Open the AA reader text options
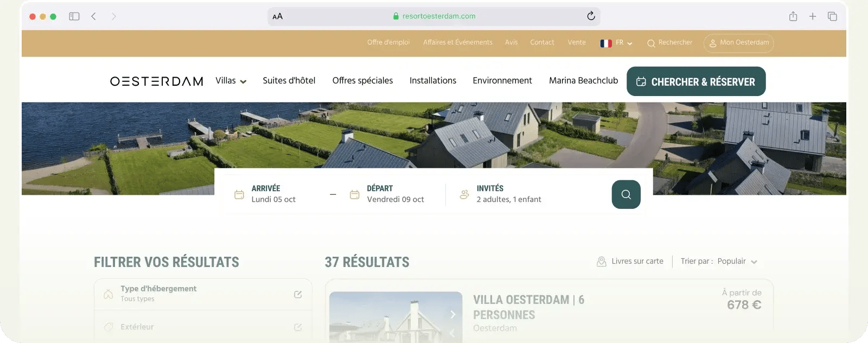The image size is (868, 343). click(x=278, y=16)
